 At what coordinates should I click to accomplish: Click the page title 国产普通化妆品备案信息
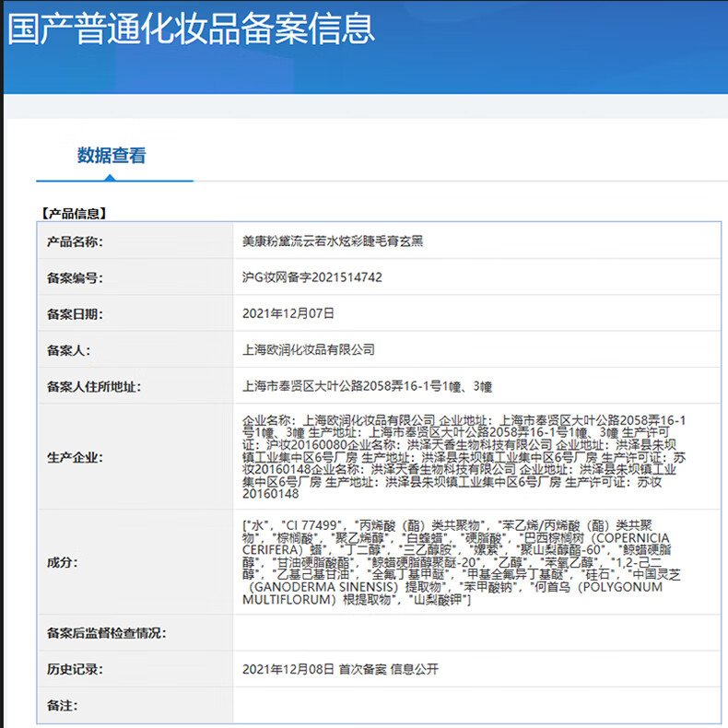(191, 29)
